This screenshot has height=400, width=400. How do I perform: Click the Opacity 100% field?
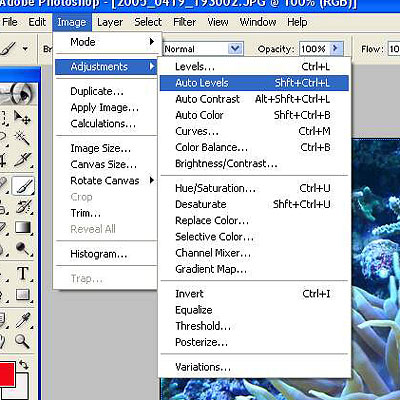pos(315,49)
